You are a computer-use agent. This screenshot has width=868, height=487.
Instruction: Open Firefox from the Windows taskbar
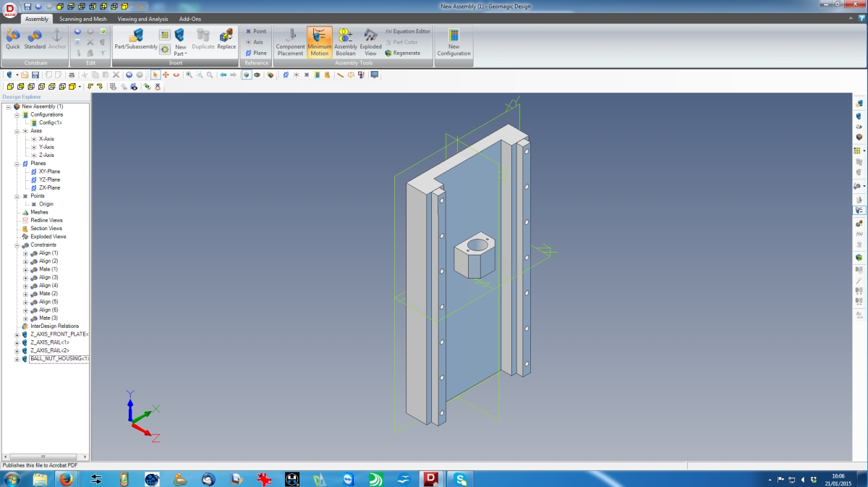pos(66,479)
